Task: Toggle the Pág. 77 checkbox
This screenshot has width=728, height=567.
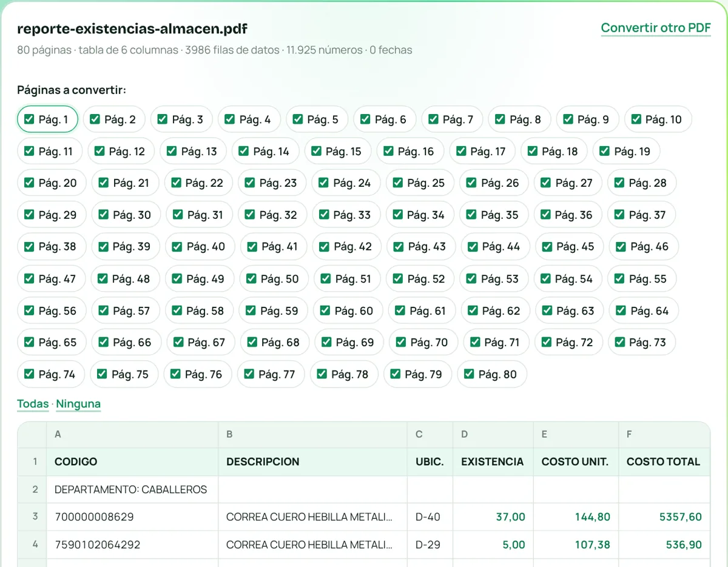Action: 249,374
